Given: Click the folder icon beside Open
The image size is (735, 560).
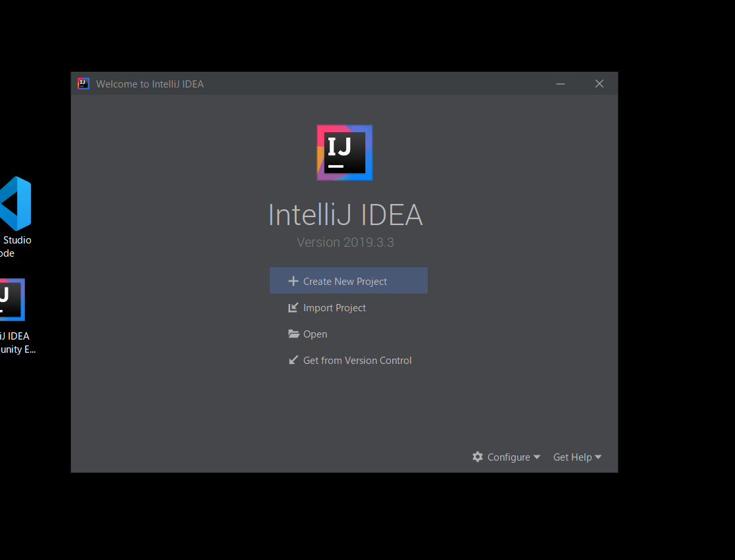Looking at the screenshot, I should coord(294,334).
